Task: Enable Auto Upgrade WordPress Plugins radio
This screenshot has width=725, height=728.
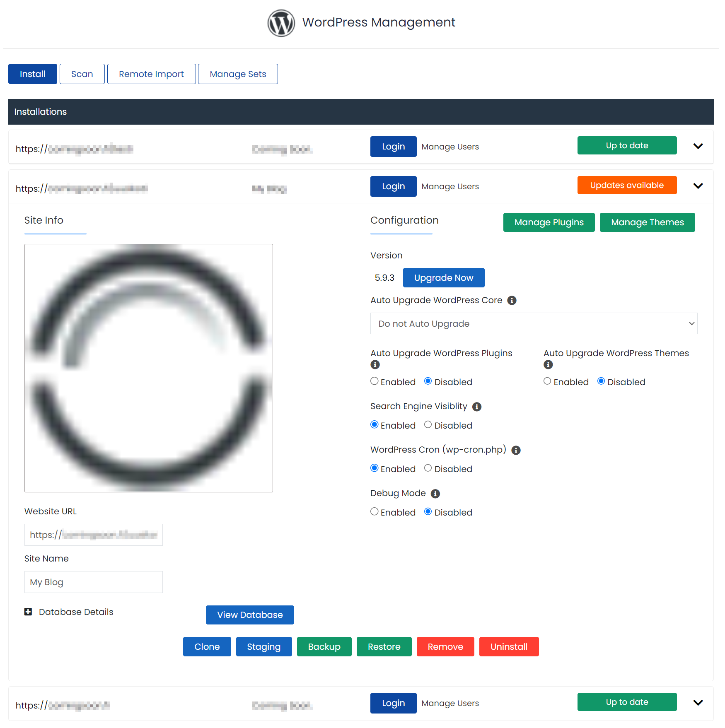Action: (375, 381)
